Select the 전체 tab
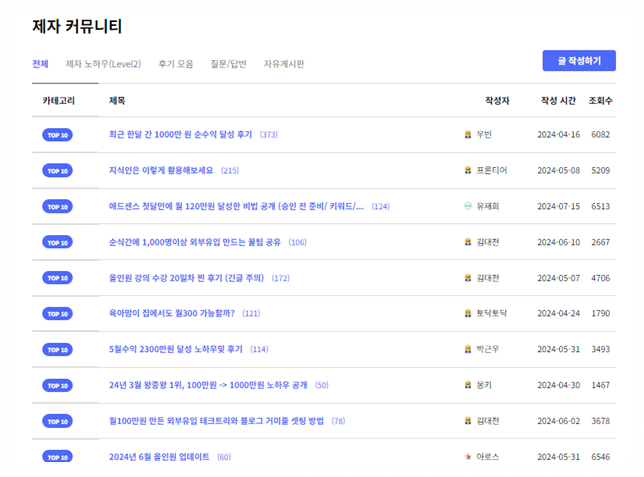The image size is (644, 477). [x=40, y=64]
